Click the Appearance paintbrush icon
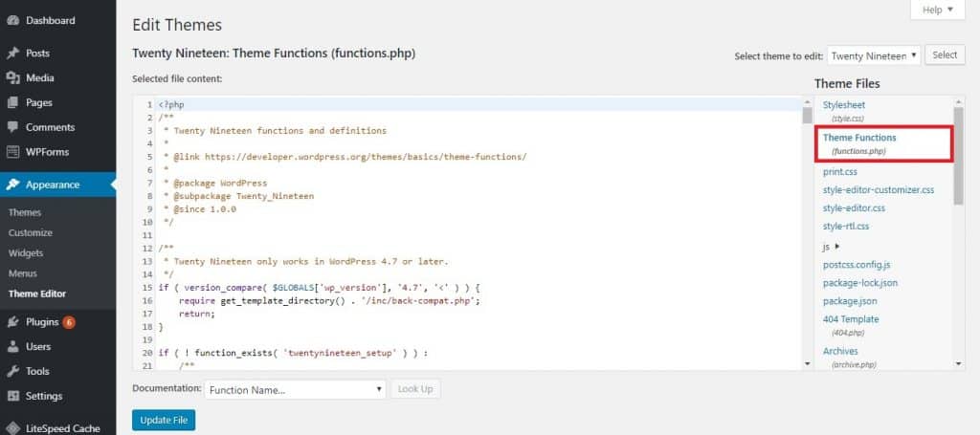This screenshot has width=980, height=435. coord(12,185)
